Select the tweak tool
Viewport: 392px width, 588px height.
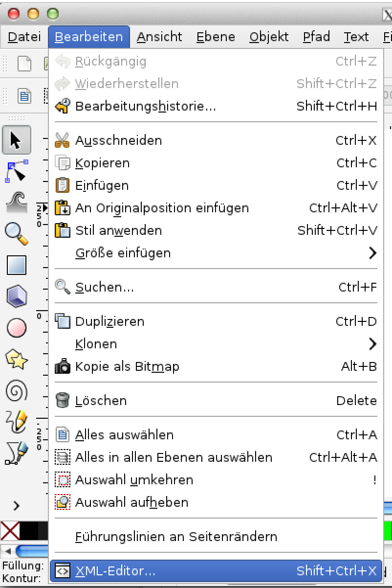pyautogui.click(x=16, y=203)
